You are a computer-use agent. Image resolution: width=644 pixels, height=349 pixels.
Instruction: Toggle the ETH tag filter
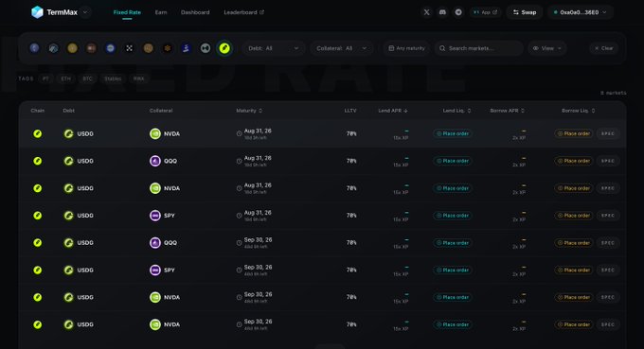tap(65, 79)
